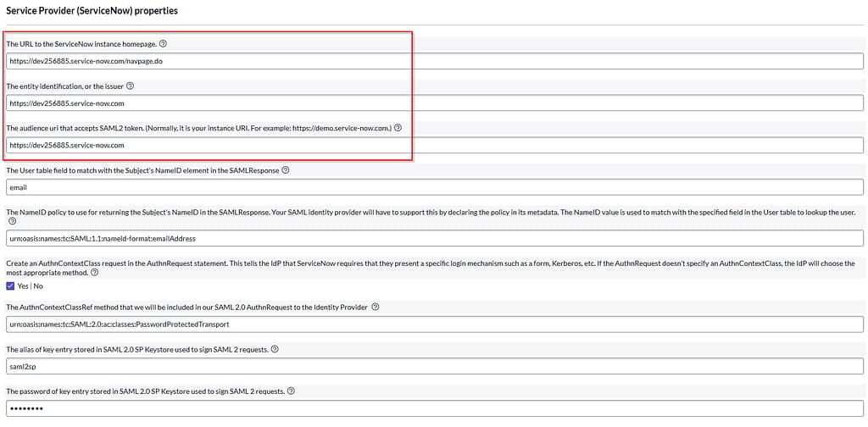
Task: Focus the PasswordProtectedTransport input field
Action: [x=435, y=324]
